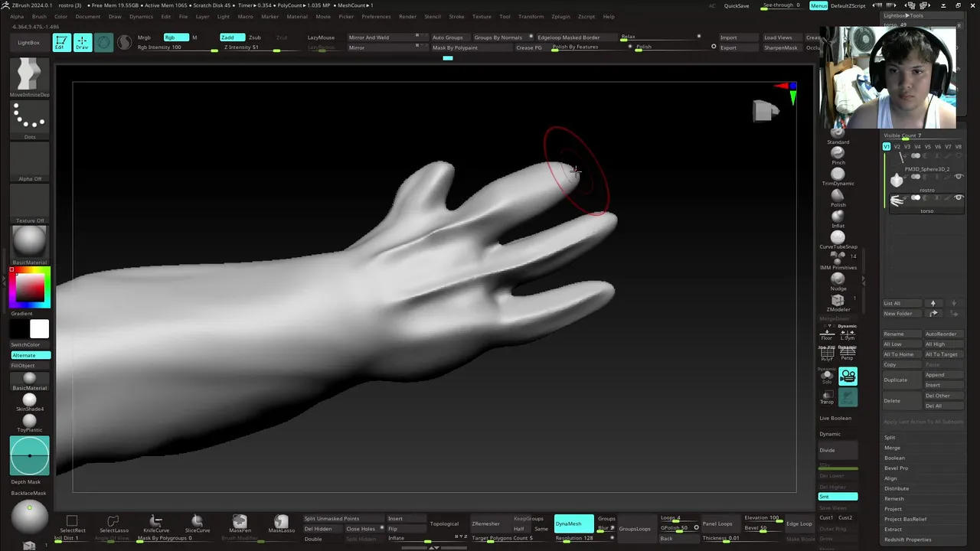The width and height of the screenshot is (980, 551).
Task: Expand the Remesh section
Action: pyautogui.click(x=894, y=498)
